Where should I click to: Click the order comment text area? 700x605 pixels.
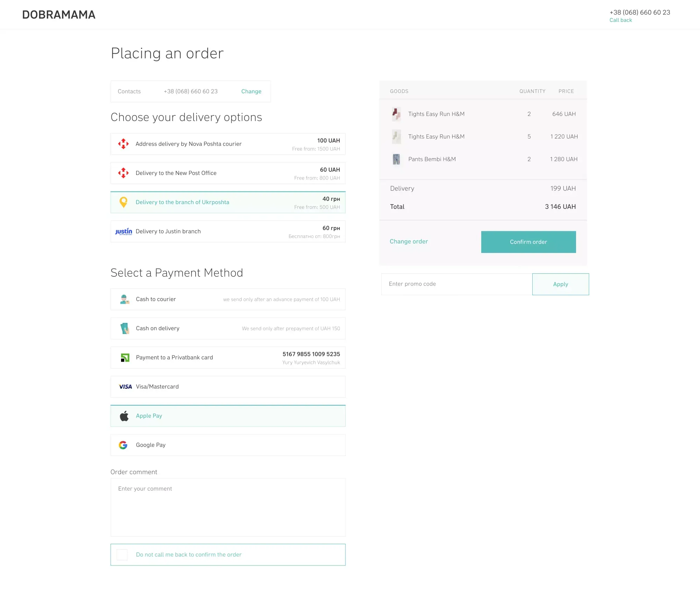pyautogui.click(x=228, y=507)
